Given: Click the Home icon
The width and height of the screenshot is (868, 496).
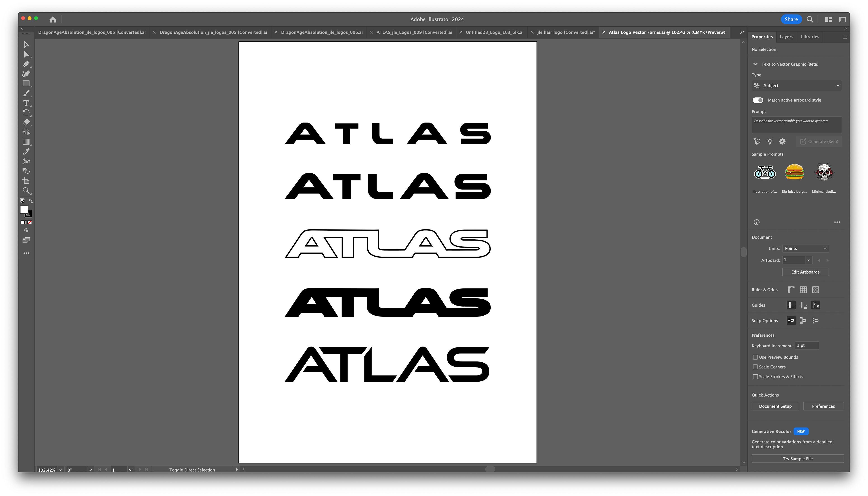Looking at the screenshot, I should pos(53,19).
